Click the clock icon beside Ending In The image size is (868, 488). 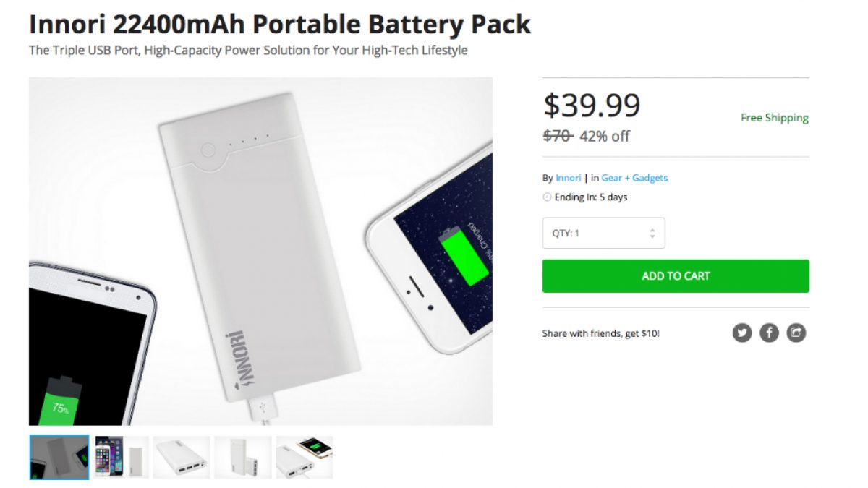547,197
